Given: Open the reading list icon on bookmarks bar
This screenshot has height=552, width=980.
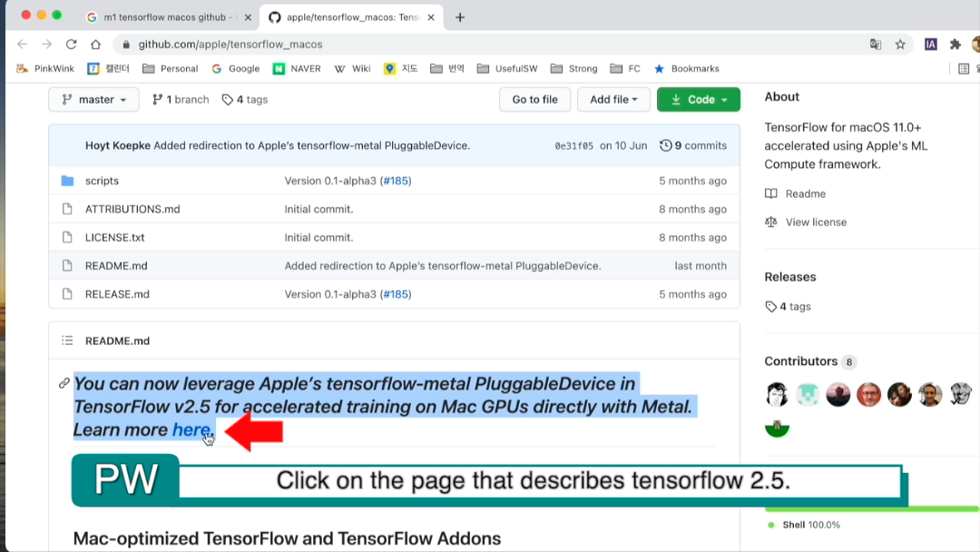Looking at the screenshot, I should click(964, 69).
